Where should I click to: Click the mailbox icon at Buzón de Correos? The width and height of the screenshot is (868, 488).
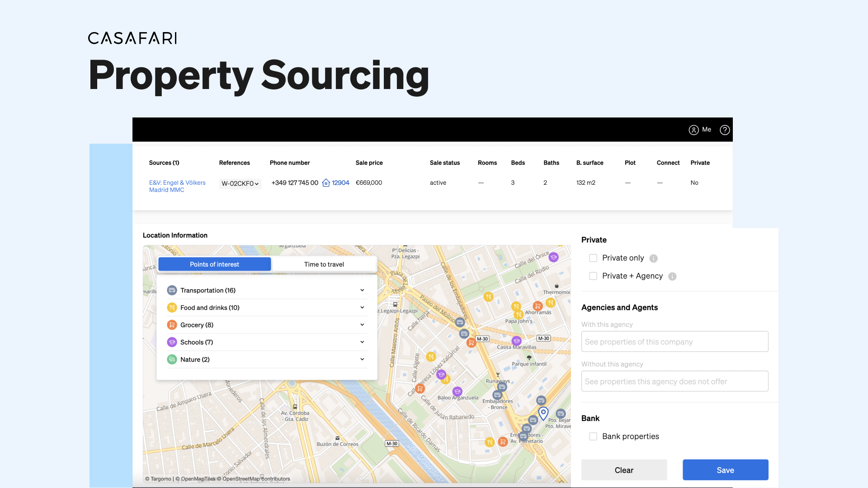point(337,438)
